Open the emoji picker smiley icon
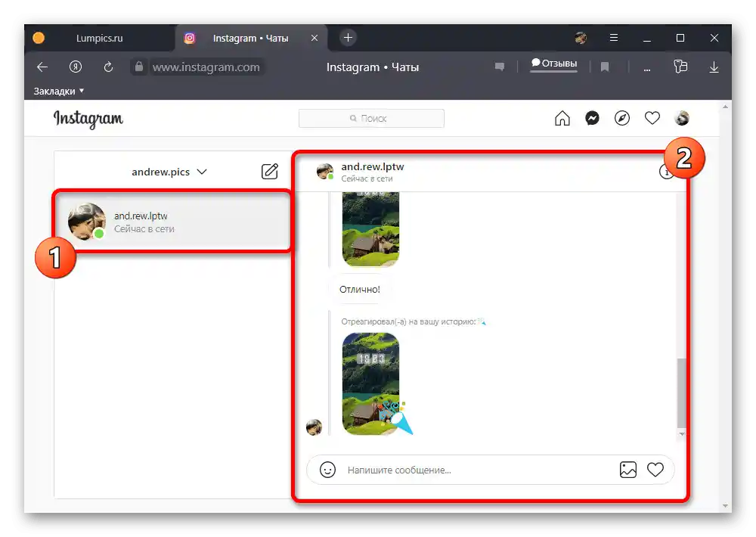The width and height of the screenshot is (756, 537). coord(327,470)
